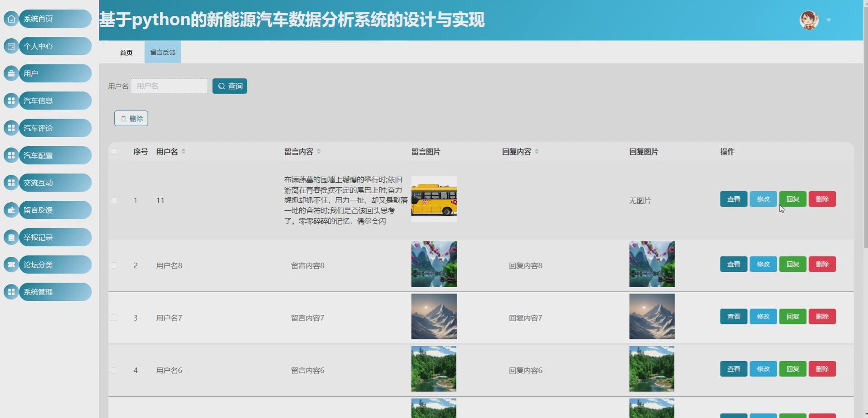The height and width of the screenshot is (418, 868).
Task: Click the 汽车信息 car info sidebar icon
Action: point(10,100)
